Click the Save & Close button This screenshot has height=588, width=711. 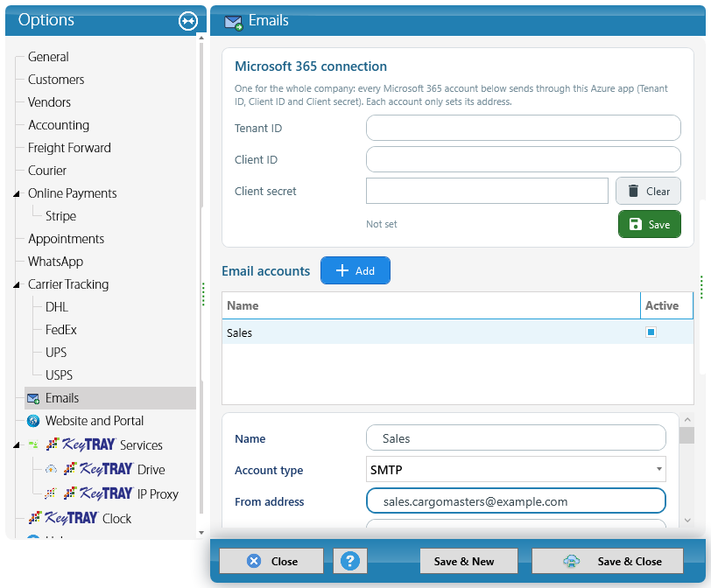[607, 561]
